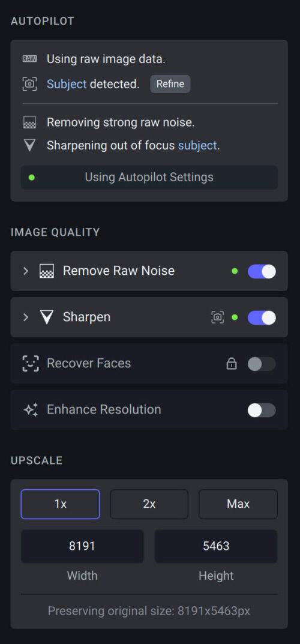
Task: Click the noise icon beside Removing strong raw noise
Action: (x=29, y=122)
